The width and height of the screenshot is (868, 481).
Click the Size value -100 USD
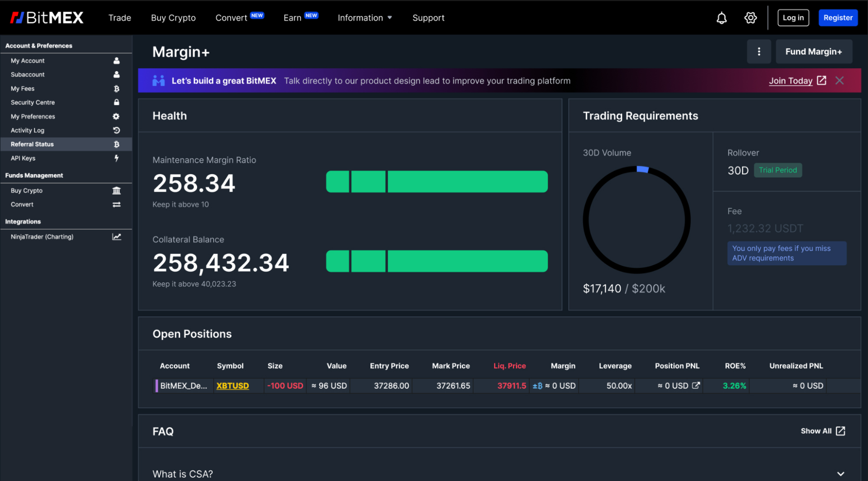[285, 385]
